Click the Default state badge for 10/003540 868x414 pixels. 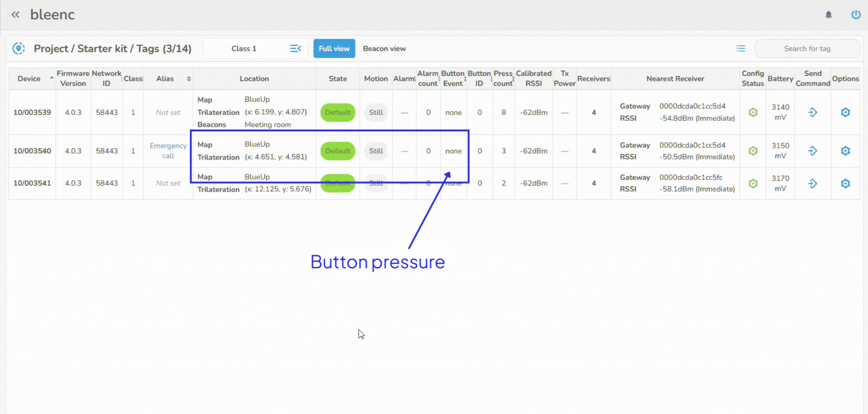(337, 151)
